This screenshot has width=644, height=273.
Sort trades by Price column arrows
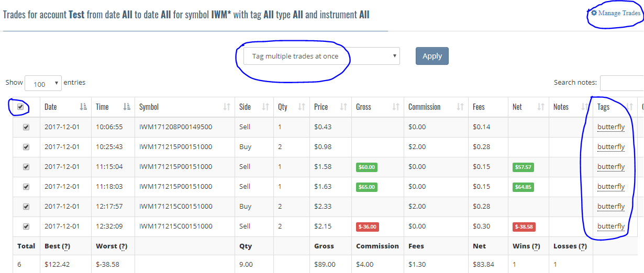(x=343, y=107)
